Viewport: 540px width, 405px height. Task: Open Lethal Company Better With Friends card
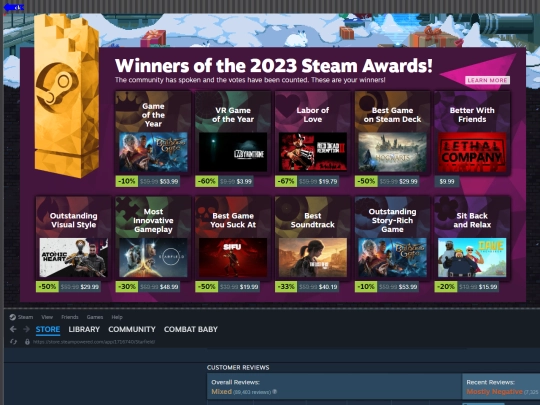(x=472, y=152)
